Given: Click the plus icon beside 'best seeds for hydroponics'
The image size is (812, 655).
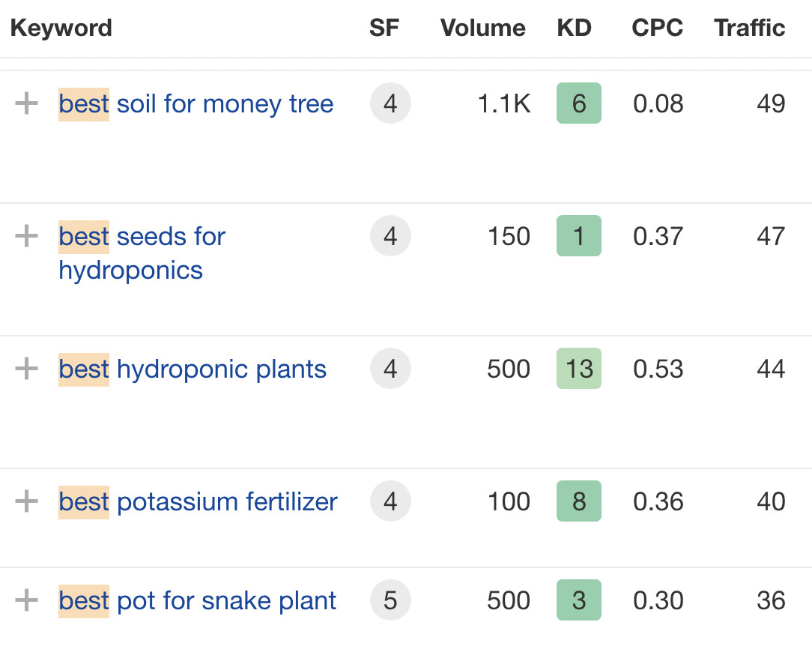Looking at the screenshot, I should pos(27,236).
